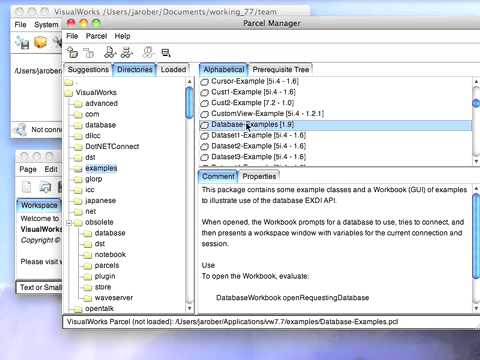Click the folder icon next to waveserver
Viewport: 480px width, 360px height.
88,298
